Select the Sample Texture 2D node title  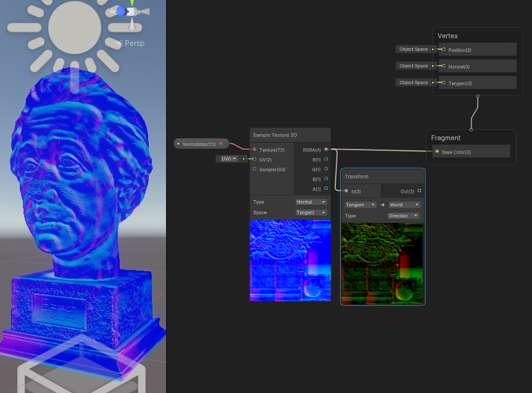coord(275,135)
